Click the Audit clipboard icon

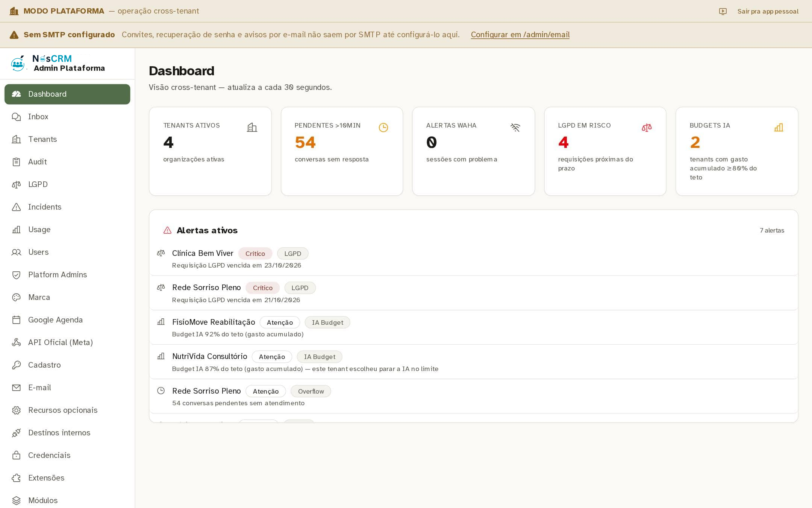pyautogui.click(x=16, y=162)
